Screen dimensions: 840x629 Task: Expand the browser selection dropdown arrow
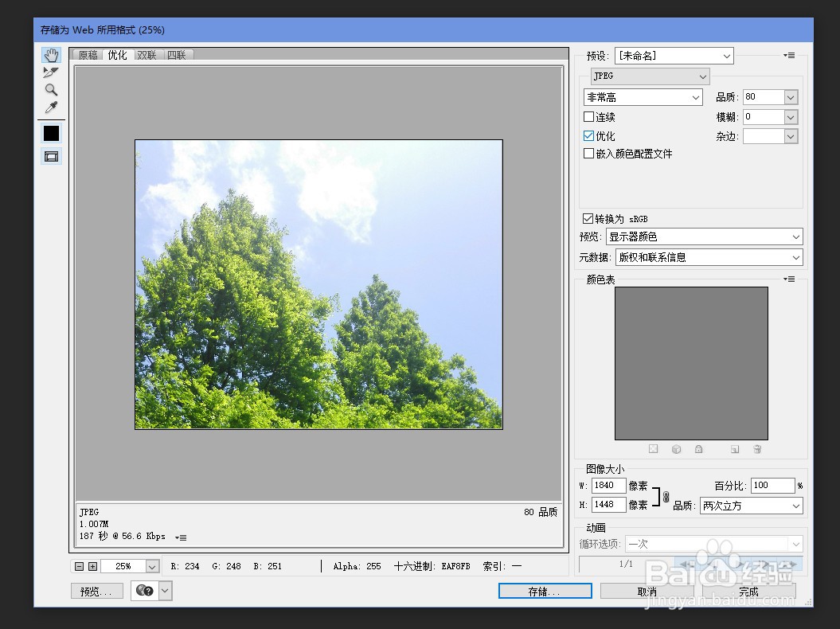click(x=165, y=591)
